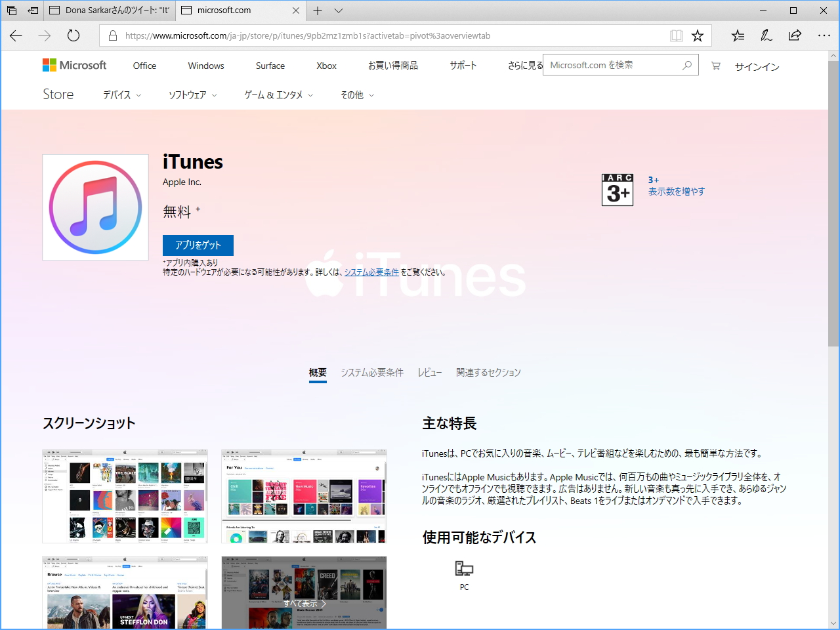Click the Microsoft logo in the header
The image size is (840, 630).
[x=74, y=65]
